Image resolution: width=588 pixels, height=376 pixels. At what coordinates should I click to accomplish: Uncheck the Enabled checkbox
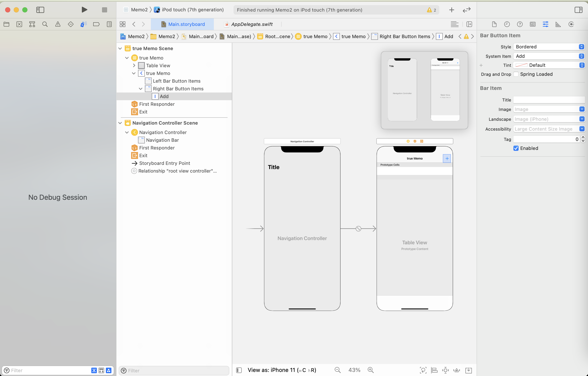click(x=516, y=148)
